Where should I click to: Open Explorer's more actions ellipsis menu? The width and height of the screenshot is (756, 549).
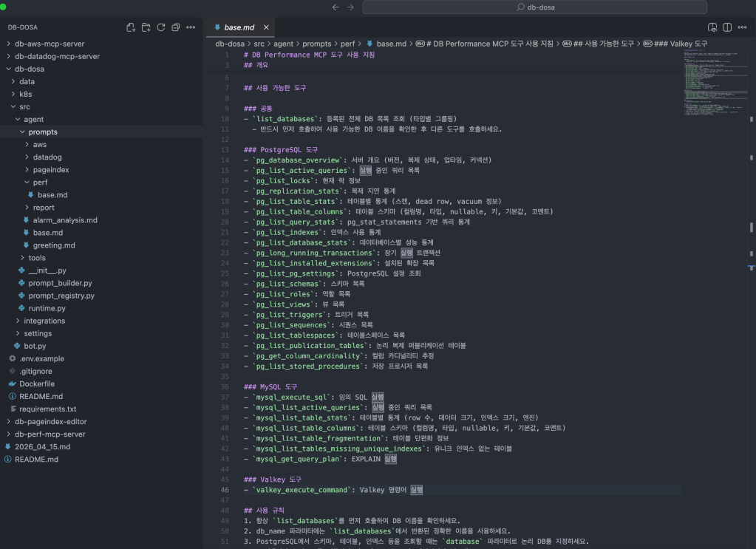point(191,27)
